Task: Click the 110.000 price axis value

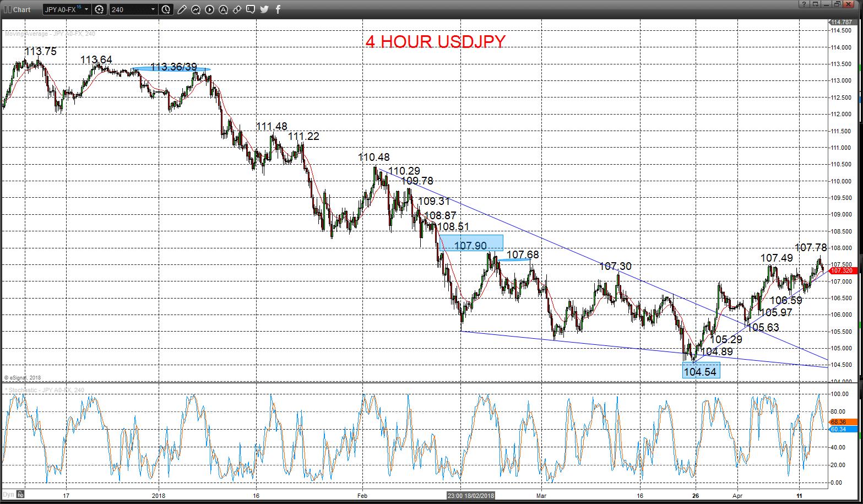Action: (841, 181)
